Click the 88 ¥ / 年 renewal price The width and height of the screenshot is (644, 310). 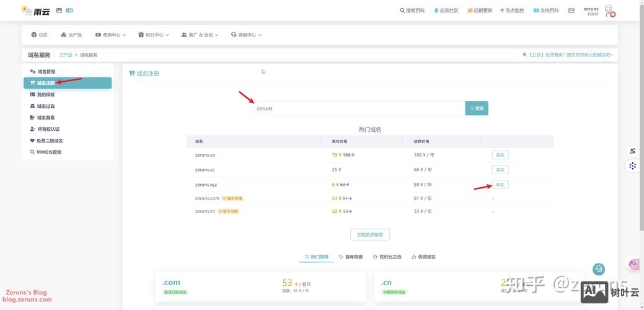tap(423, 185)
